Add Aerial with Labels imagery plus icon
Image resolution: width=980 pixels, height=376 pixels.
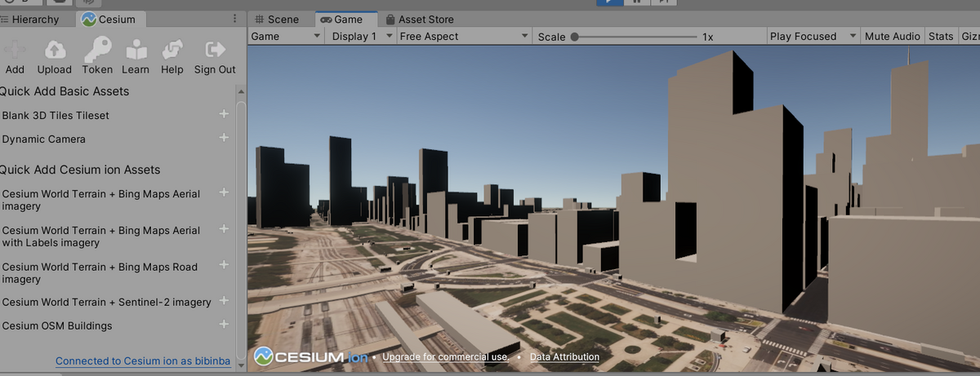click(224, 229)
